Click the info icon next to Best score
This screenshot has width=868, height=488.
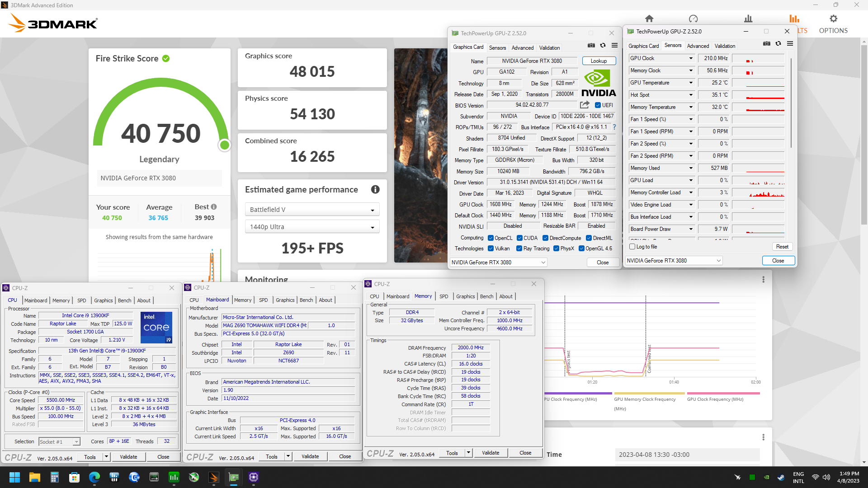click(x=214, y=206)
